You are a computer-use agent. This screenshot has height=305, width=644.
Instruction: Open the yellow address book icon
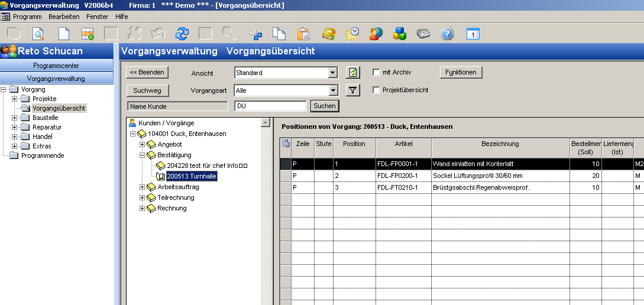(329, 34)
